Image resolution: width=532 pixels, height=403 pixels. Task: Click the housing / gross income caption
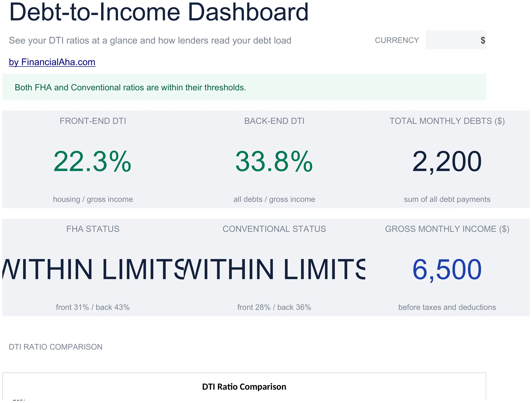[x=93, y=199]
